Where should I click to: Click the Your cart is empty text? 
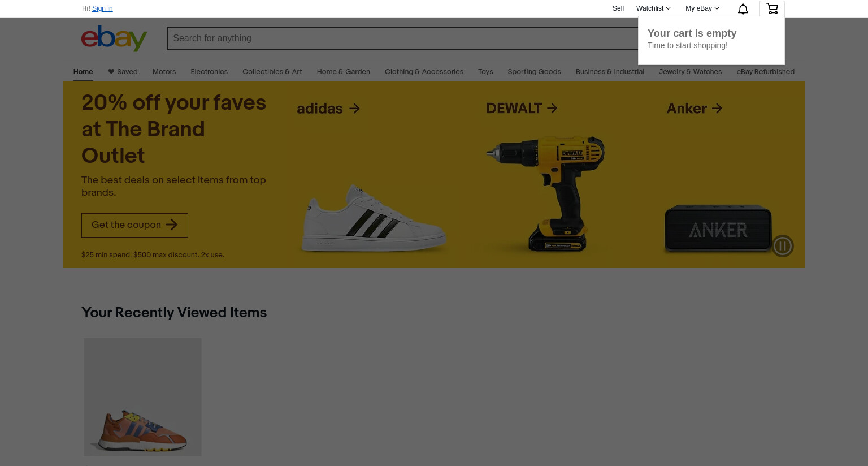[692, 33]
